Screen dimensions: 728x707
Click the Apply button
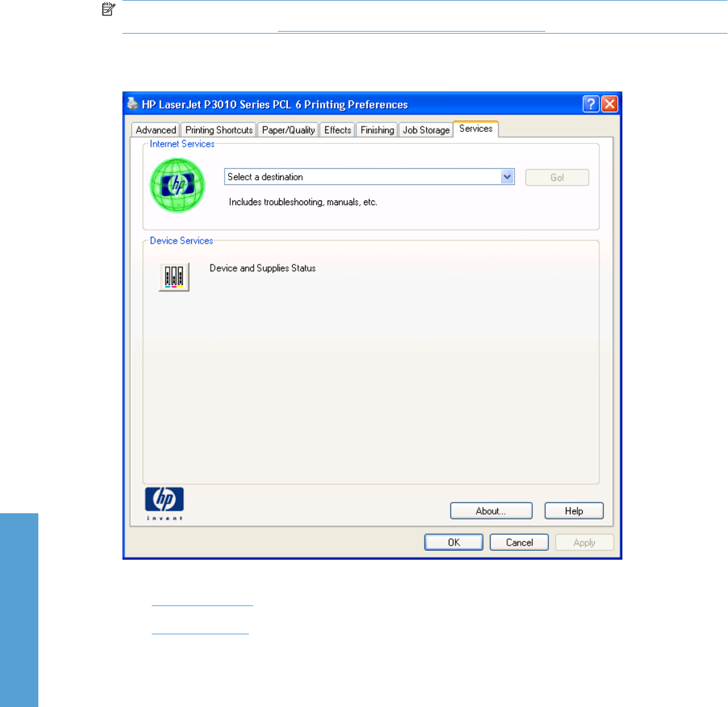[x=585, y=542]
